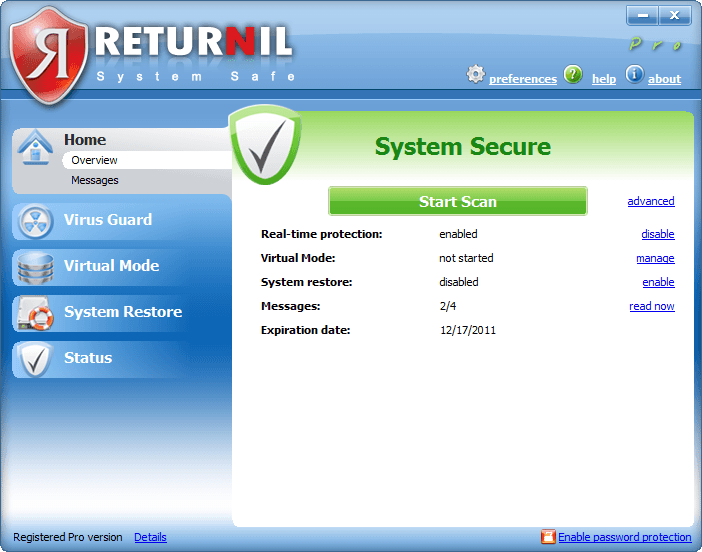Screen dimensions: 702x552
Task: Click the System Restore lifebuoy icon
Action: tap(35, 313)
